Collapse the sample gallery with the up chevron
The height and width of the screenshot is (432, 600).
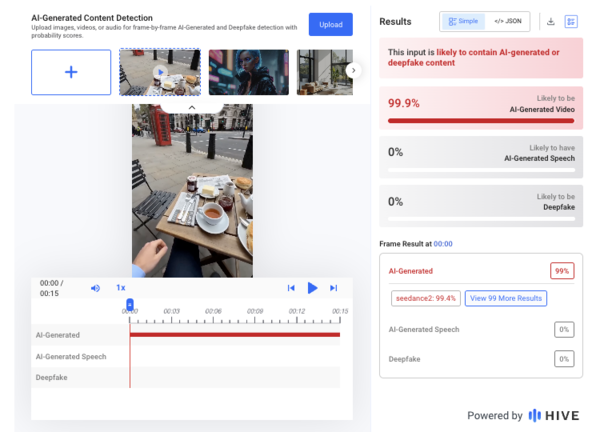(x=192, y=108)
